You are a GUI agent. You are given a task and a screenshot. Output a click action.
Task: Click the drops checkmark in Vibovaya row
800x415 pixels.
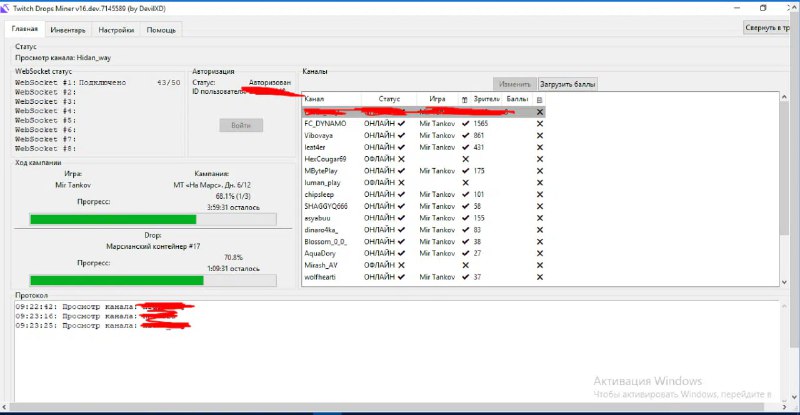tap(465, 135)
